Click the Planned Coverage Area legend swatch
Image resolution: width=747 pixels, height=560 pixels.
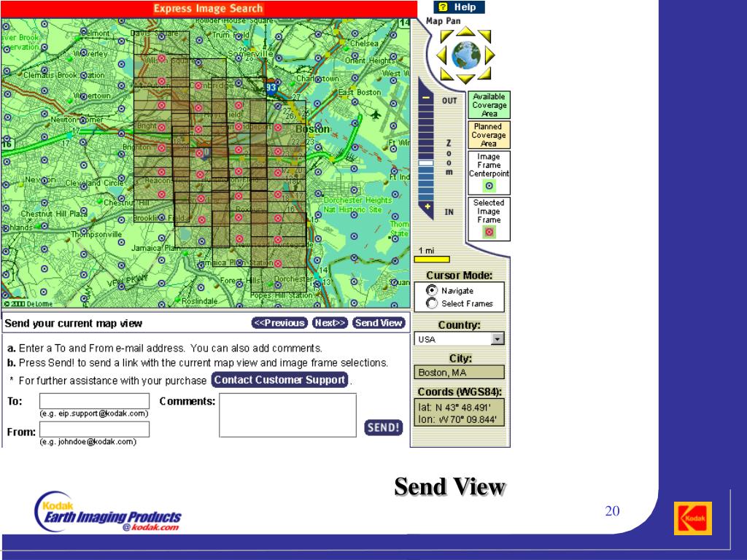pyautogui.click(x=489, y=135)
